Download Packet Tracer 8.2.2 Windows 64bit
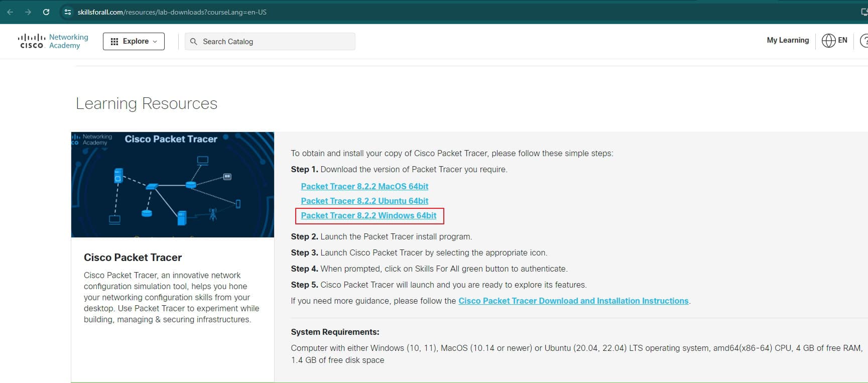The width and height of the screenshot is (868, 383). coord(368,215)
